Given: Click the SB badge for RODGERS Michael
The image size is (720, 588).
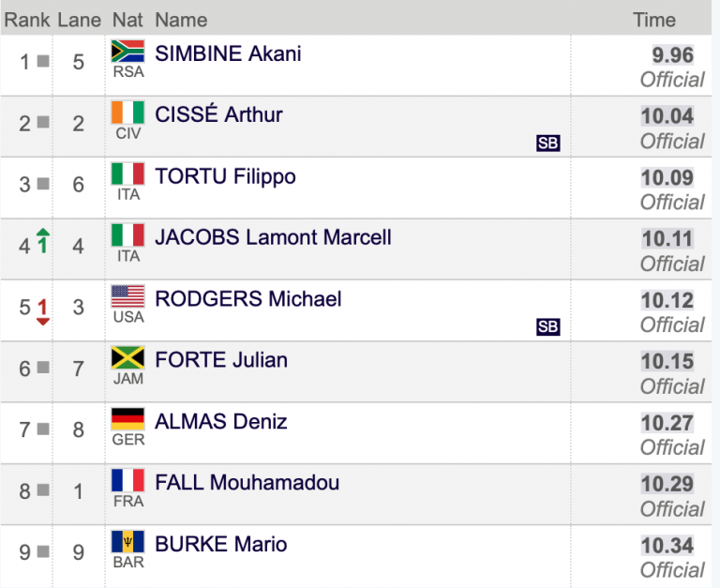Looking at the screenshot, I should coord(547,327).
